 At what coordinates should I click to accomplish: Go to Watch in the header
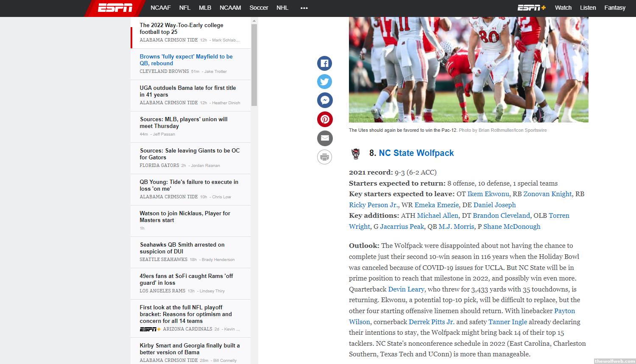pos(563,8)
